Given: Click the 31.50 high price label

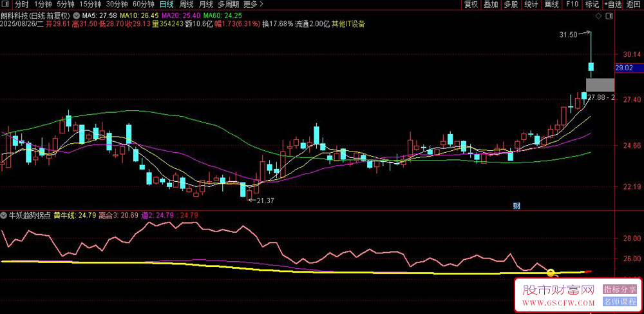Looking at the screenshot, I should tap(569, 35).
